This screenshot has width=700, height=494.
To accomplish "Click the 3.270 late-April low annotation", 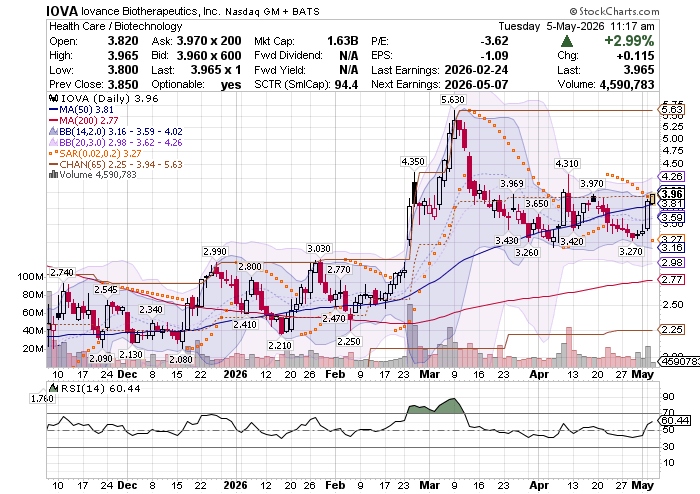I will coord(631,252).
